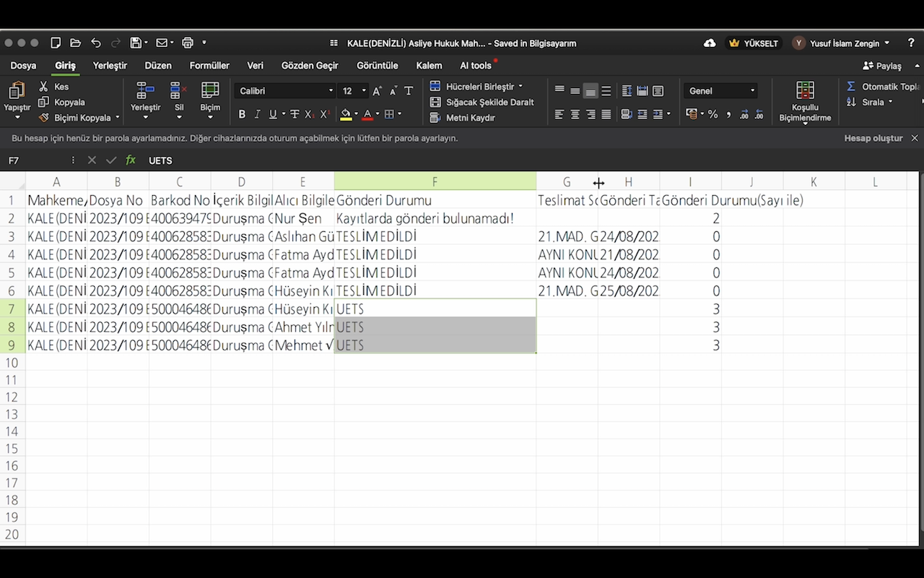Click the Otomatik Toplam sigma icon
The image size is (924, 578).
coord(851,87)
